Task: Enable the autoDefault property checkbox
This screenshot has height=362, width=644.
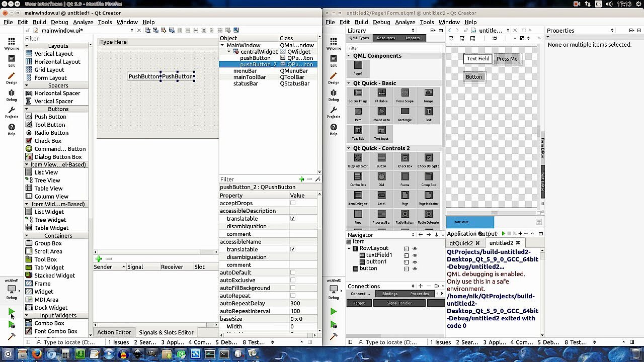Action: (292, 273)
